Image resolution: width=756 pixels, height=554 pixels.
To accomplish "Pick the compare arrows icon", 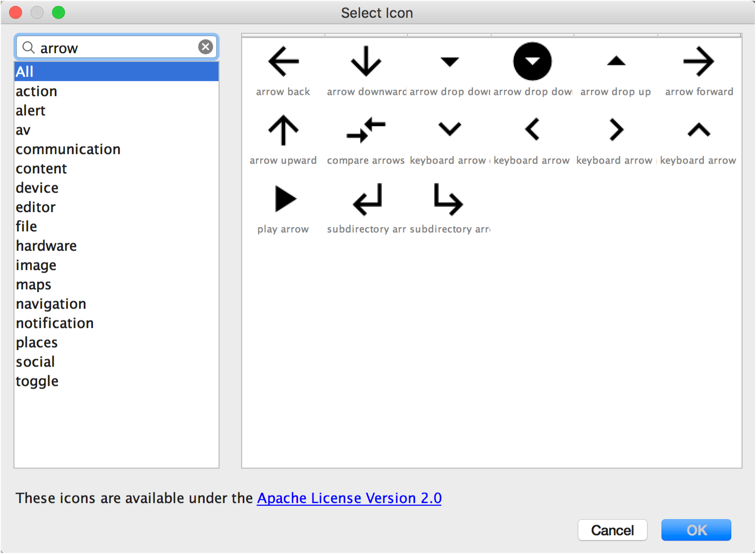I will pyautogui.click(x=366, y=130).
